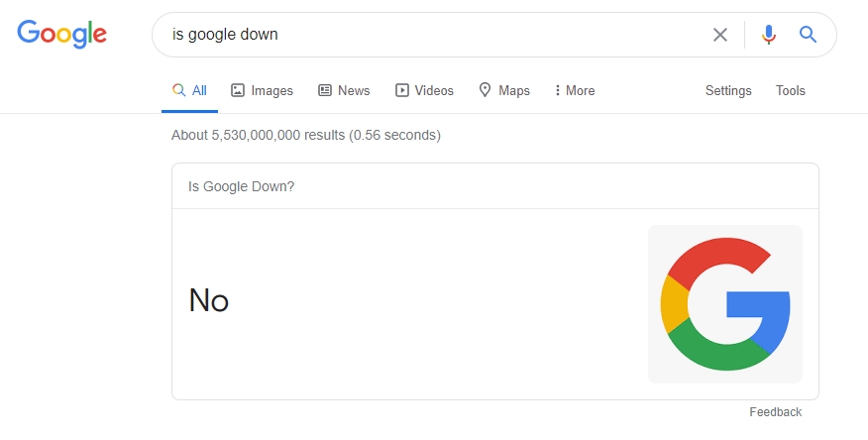Click the Videos tab play icon
This screenshot has height=440, width=868.
402,90
